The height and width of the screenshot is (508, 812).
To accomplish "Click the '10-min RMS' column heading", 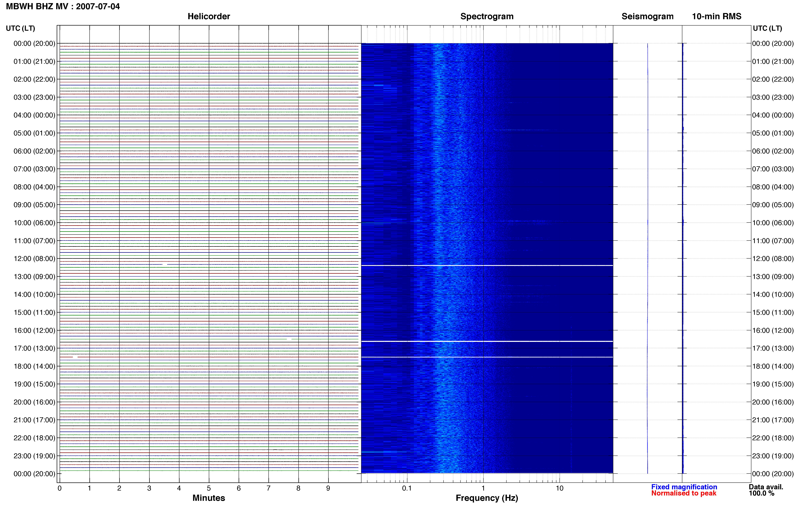I will (x=716, y=16).
